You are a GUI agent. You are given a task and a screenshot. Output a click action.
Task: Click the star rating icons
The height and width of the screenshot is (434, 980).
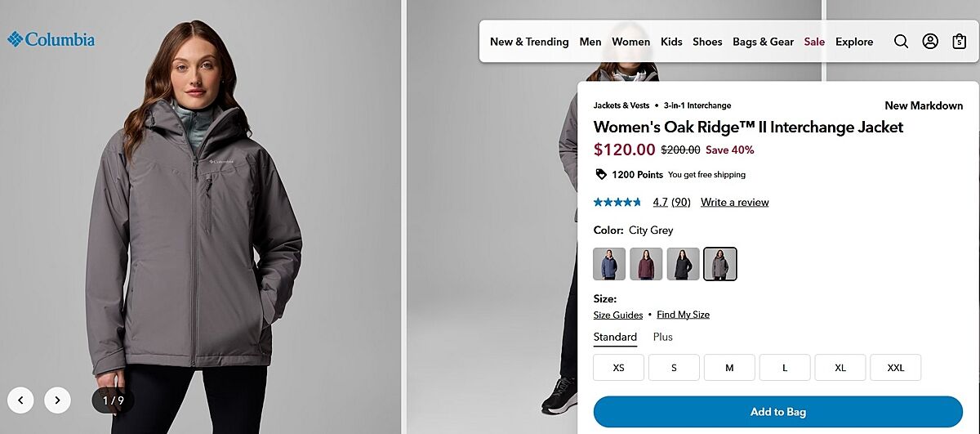[617, 202]
